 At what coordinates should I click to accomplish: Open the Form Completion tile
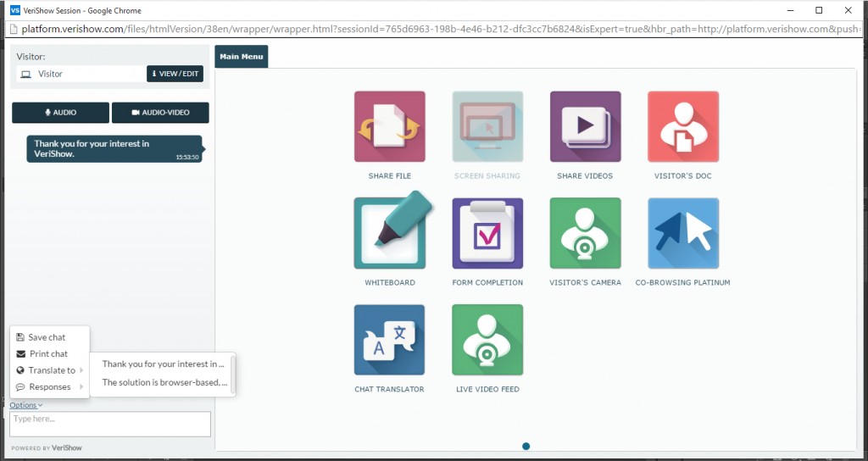point(487,233)
